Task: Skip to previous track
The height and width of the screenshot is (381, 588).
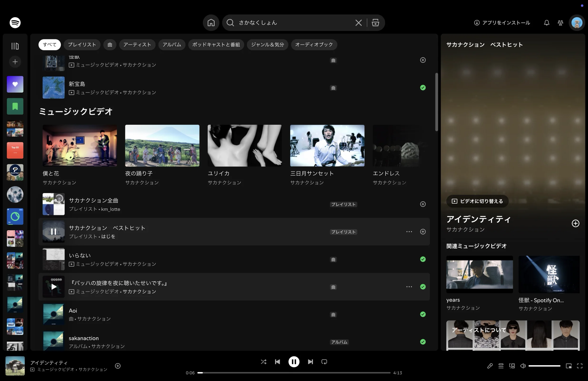Action: (x=277, y=362)
